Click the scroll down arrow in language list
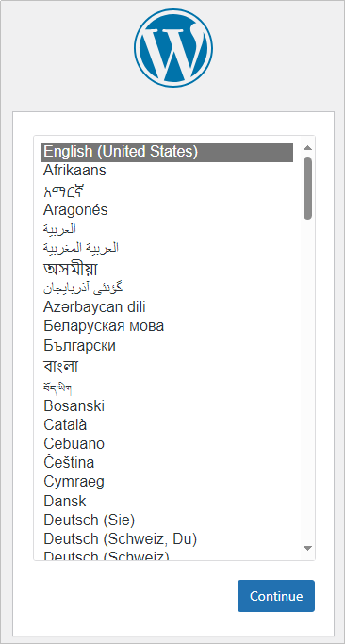This screenshot has width=345, height=644. 307,548
